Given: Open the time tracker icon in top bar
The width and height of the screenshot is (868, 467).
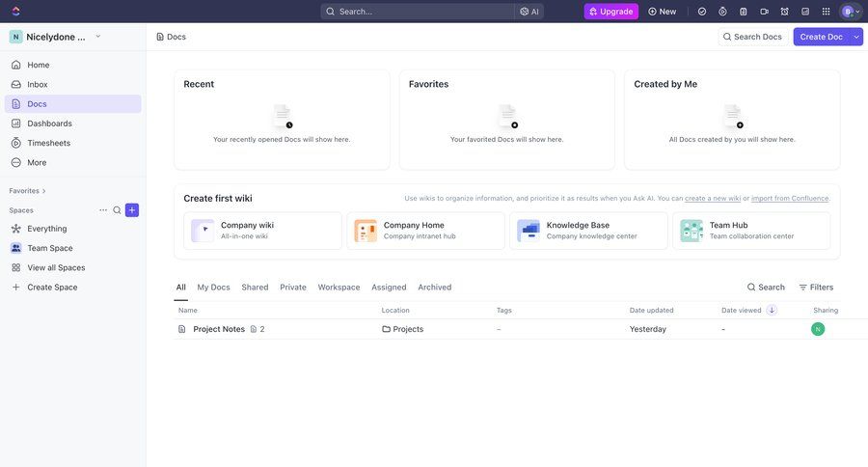Looking at the screenshot, I should [722, 11].
